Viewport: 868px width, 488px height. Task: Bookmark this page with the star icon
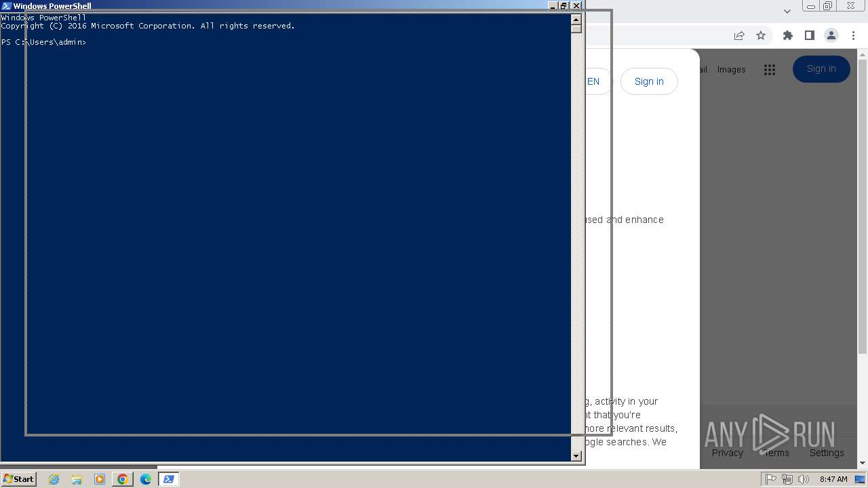click(761, 35)
